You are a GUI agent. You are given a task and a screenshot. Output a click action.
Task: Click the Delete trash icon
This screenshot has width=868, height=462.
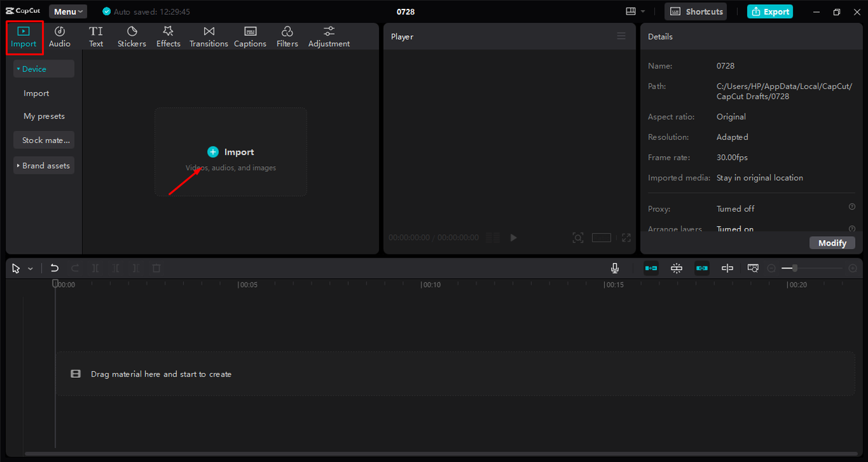[157, 269]
